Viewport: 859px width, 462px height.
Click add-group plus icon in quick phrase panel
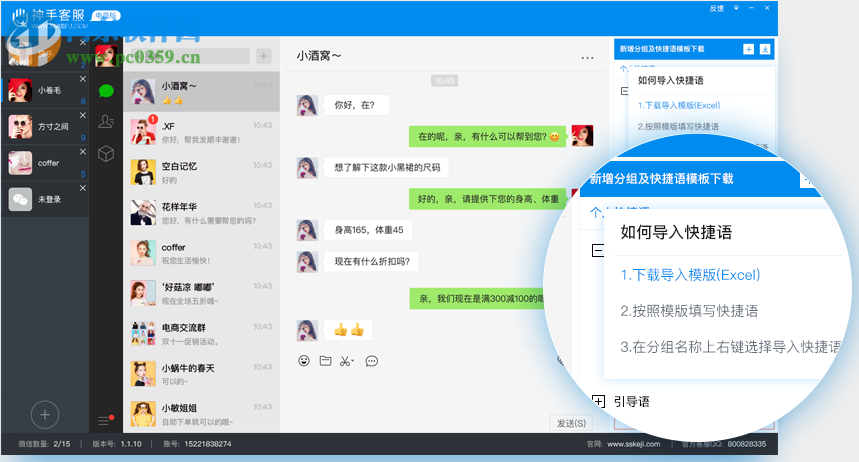(x=748, y=49)
